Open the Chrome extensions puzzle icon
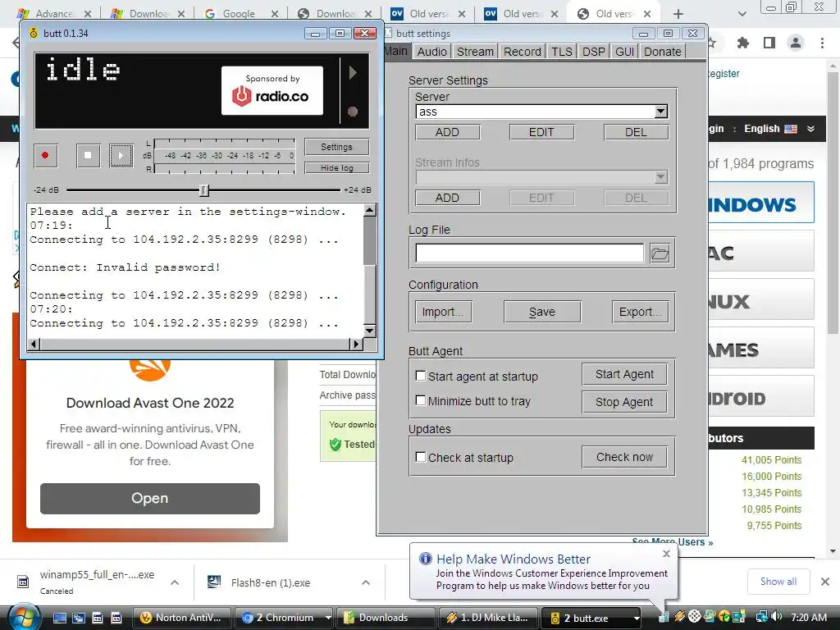Image resolution: width=840 pixels, height=630 pixels. pyautogui.click(x=742, y=43)
